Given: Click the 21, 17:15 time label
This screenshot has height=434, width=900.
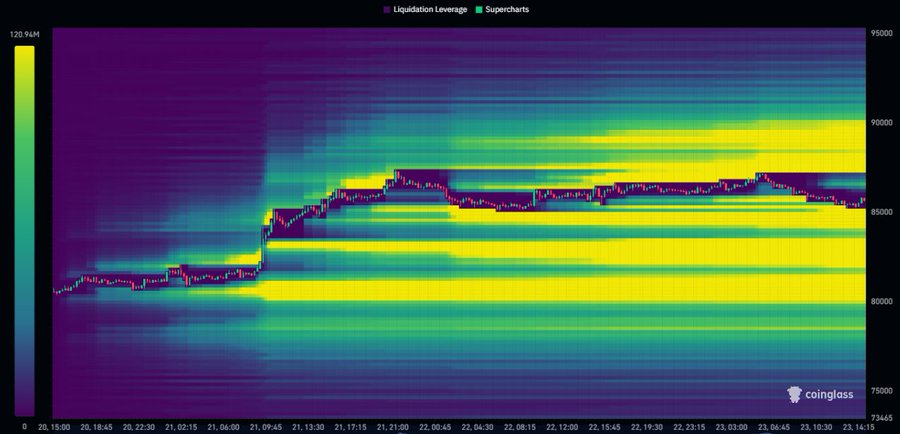Looking at the screenshot, I should tap(351, 428).
